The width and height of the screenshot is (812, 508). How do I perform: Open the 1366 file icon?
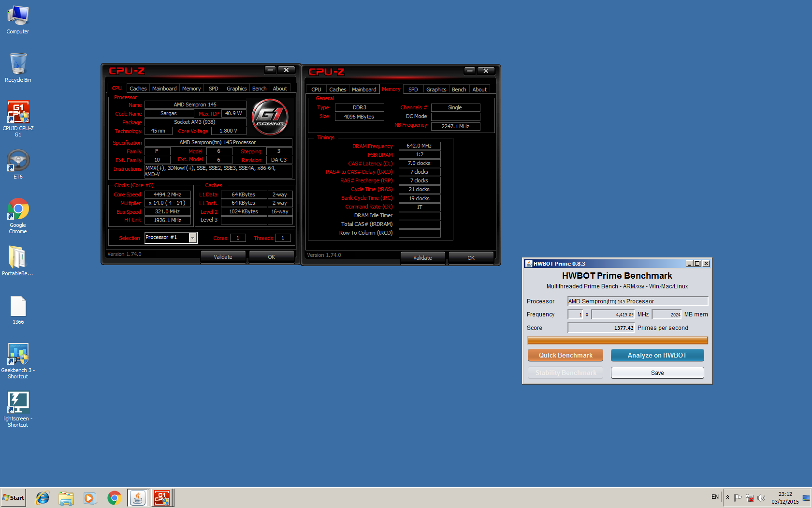(x=18, y=310)
